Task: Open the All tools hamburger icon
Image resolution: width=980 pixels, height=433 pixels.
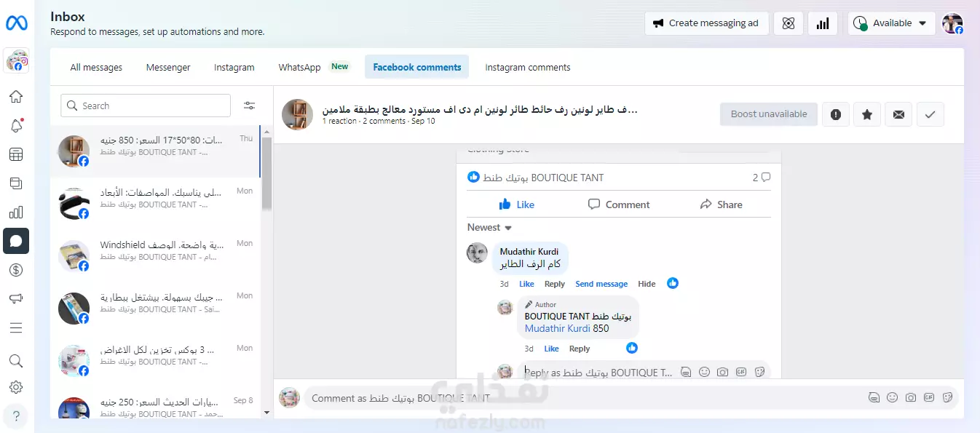Action: (16, 328)
